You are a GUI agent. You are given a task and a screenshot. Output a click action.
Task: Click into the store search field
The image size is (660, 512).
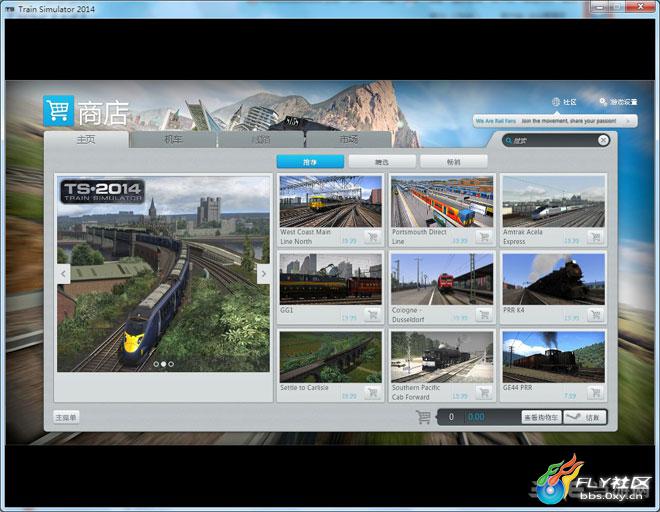click(x=554, y=141)
